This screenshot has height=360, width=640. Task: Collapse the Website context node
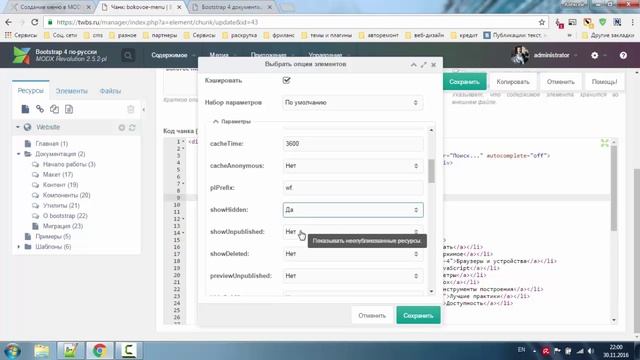(x=18, y=127)
